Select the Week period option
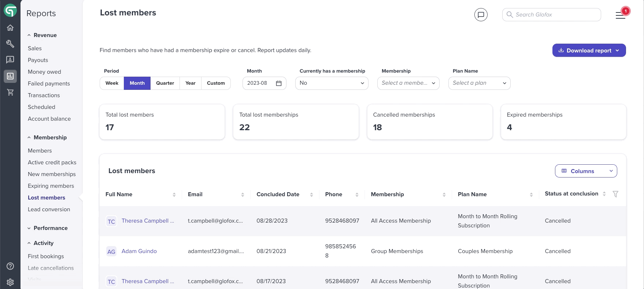Image resolution: width=644 pixels, height=289 pixels. [x=112, y=83]
